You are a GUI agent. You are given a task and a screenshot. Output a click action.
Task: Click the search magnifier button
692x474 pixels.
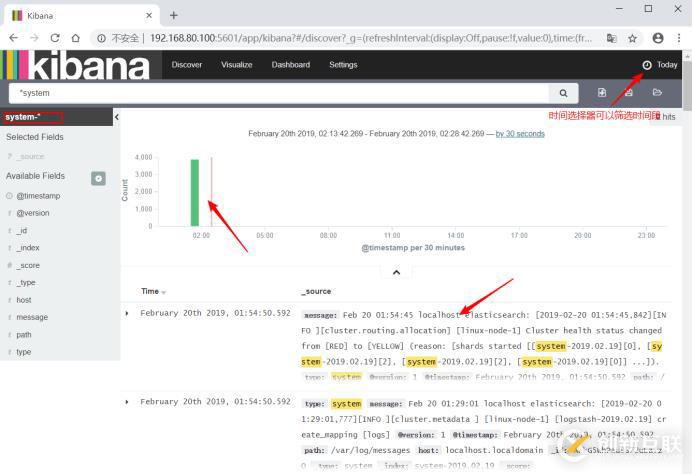pos(563,93)
